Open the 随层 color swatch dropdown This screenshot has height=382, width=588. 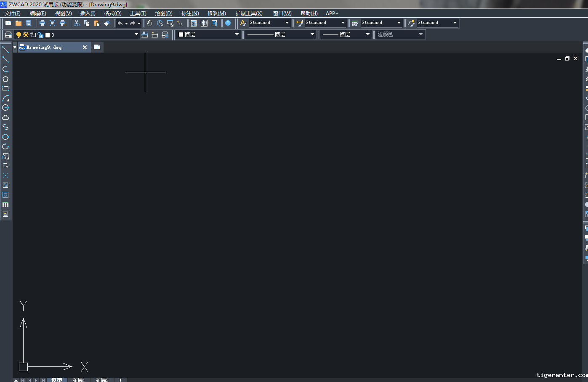click(237, 34)
